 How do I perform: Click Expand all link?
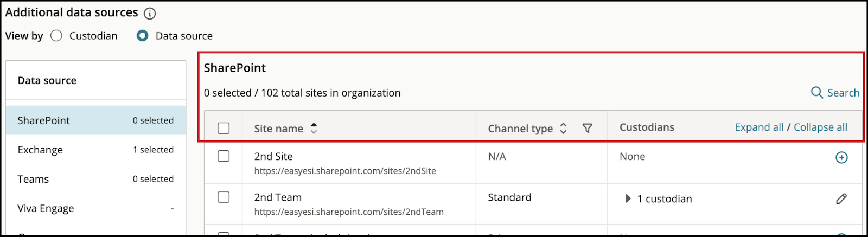(x=759, y=127)
